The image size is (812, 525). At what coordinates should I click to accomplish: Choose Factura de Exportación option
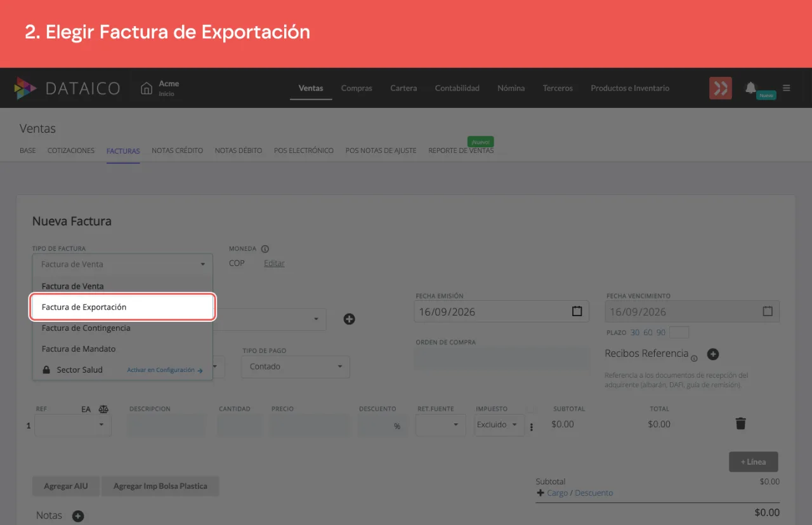122,307
